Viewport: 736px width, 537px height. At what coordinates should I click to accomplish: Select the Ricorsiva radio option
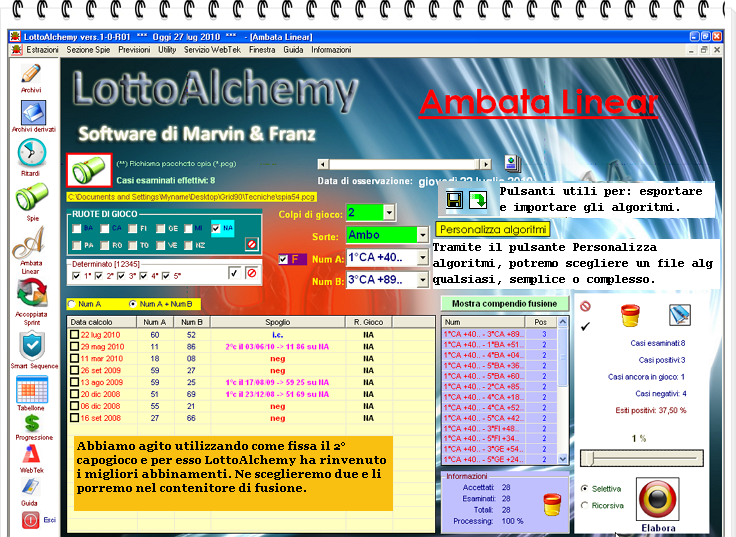[x=584, y=506]
